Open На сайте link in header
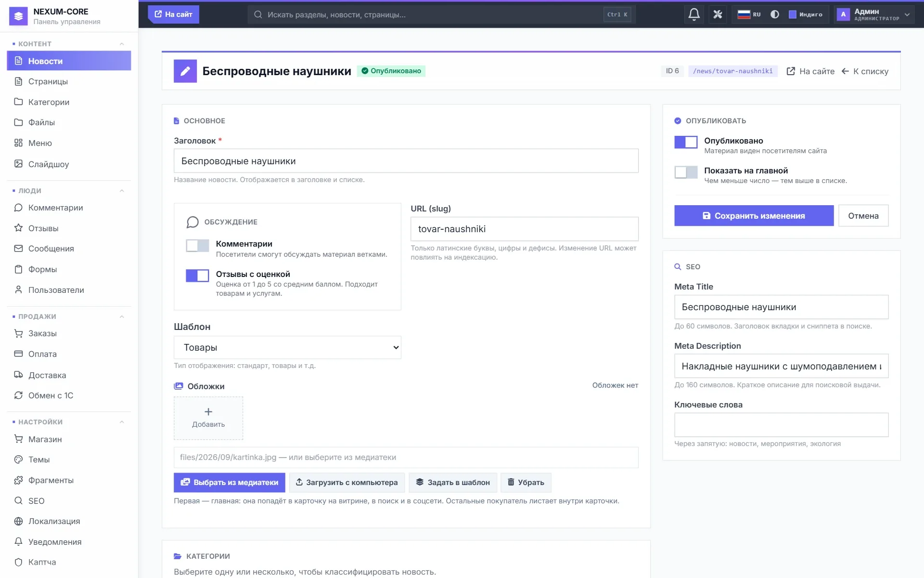 coord(810,71)
